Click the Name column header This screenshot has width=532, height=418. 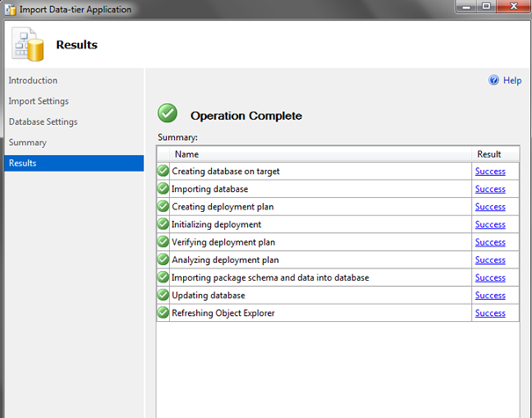click(x=320, y=154)
